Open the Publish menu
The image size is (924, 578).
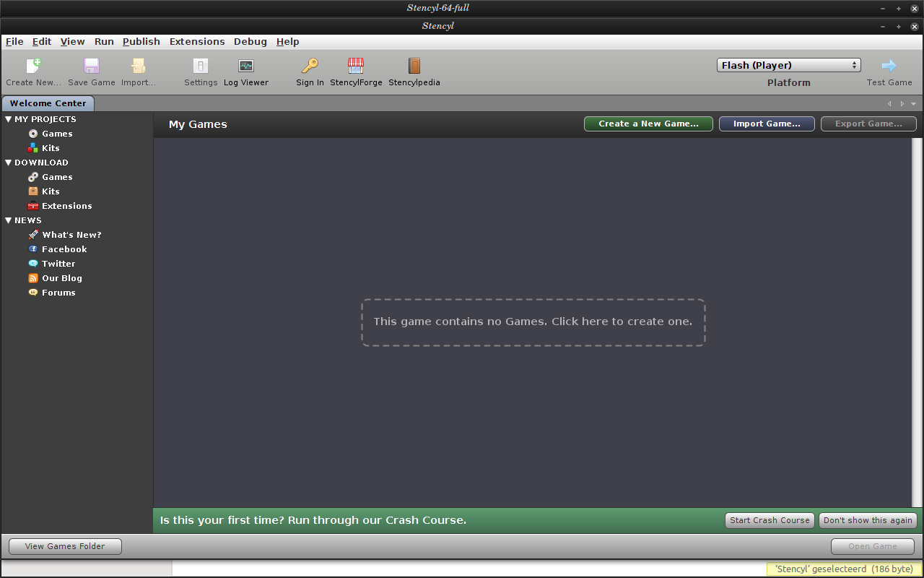(x=141, y=41)
